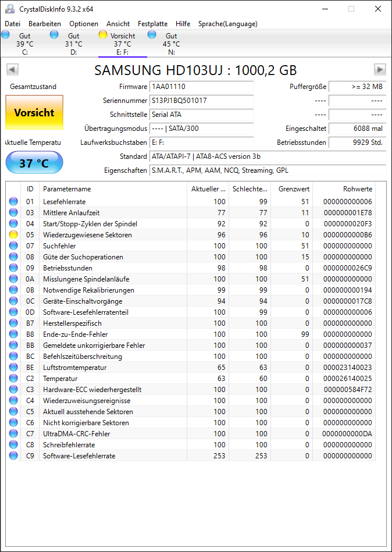Select the Wiederzugewiesene Sektoren parameter name
This screenshot has height=552, width=392.
[87, 235]
